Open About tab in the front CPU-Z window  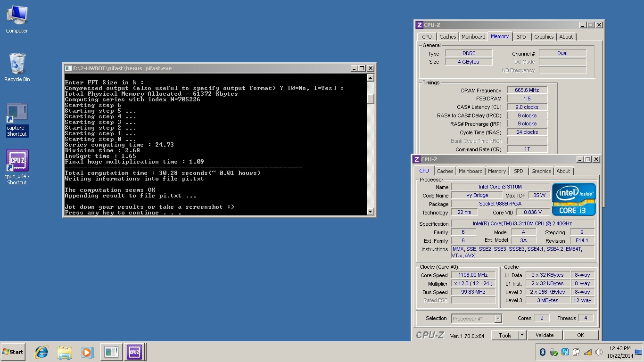tap(563, 171)
